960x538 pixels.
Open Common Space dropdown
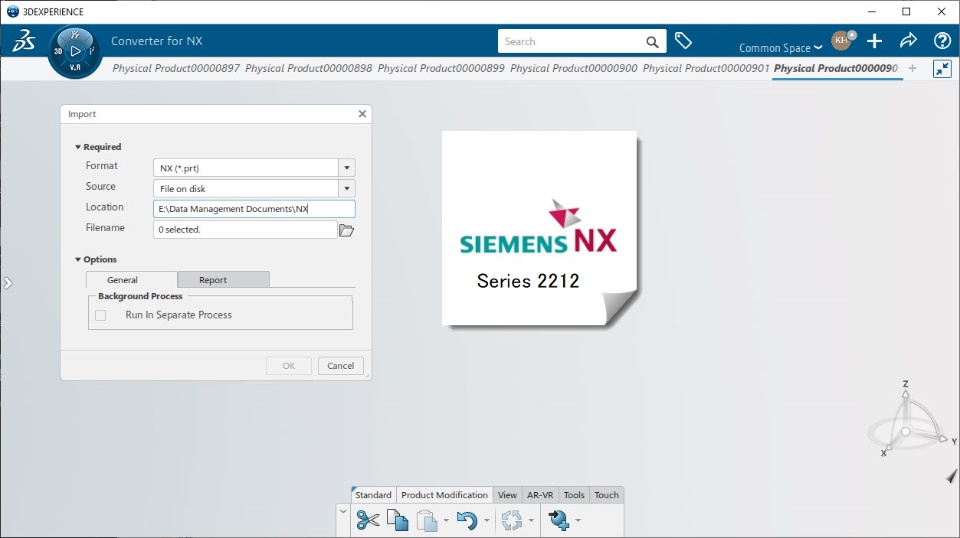point(781,48)
